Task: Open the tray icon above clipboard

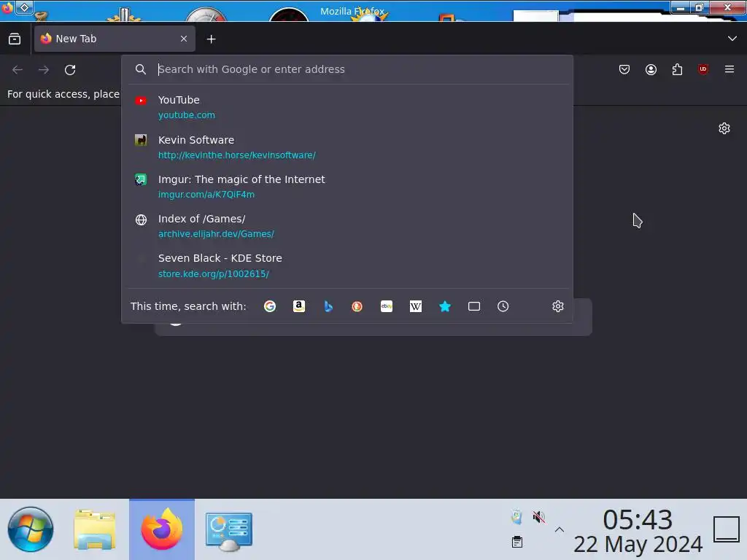Action: tap(516, 517)
